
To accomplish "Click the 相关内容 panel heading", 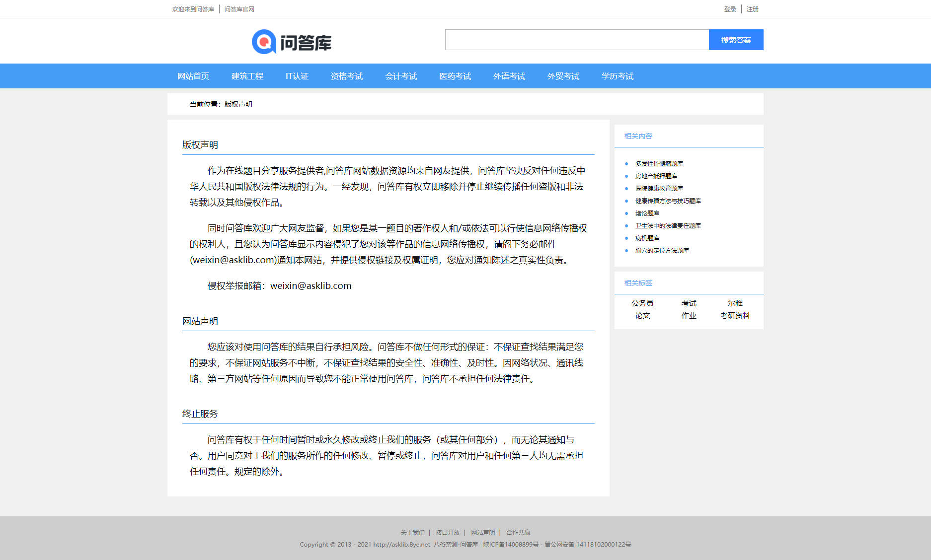I will (x=638, y=136).
